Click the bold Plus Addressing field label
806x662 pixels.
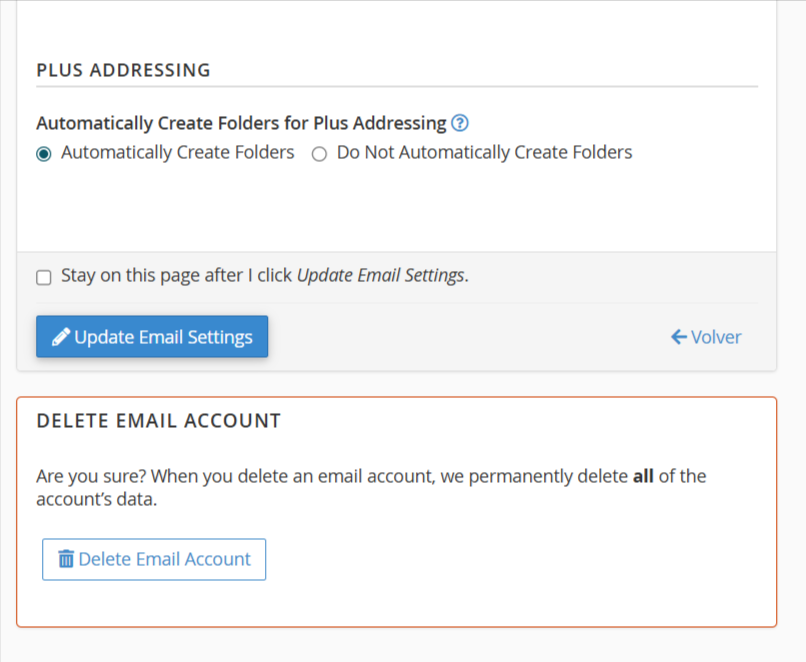pyautogui.click(x=241, y=123)
